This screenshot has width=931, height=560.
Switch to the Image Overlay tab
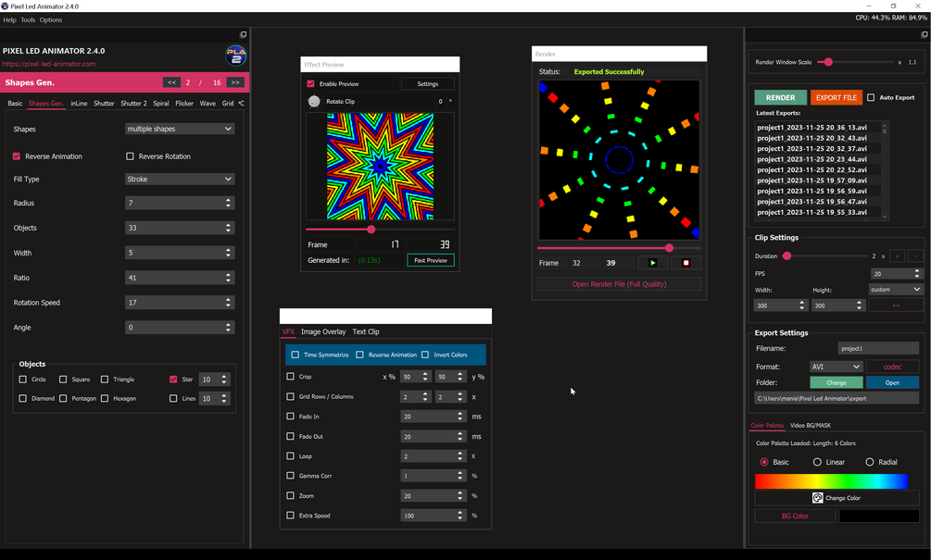coord(323,331)
